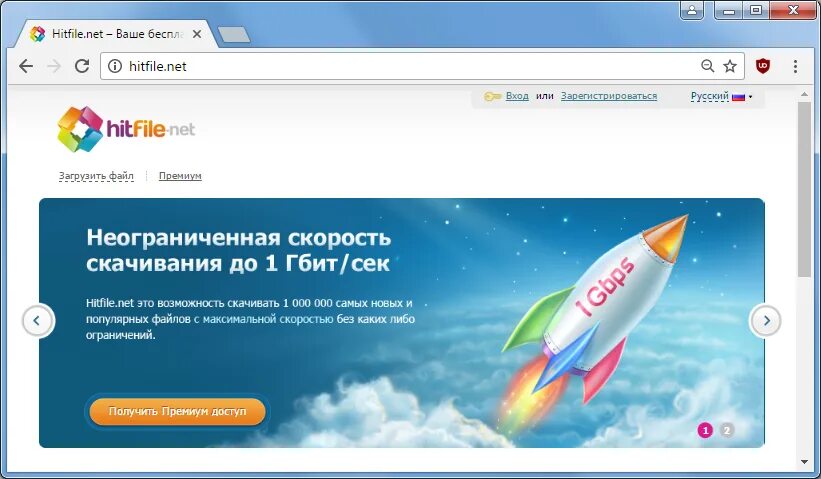
Task: Close the Hitfile.net tab
Action: coord(197,35)
